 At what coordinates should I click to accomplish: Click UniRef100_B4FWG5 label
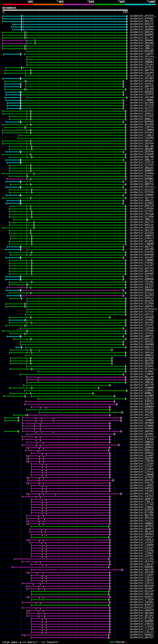[142, 122]
